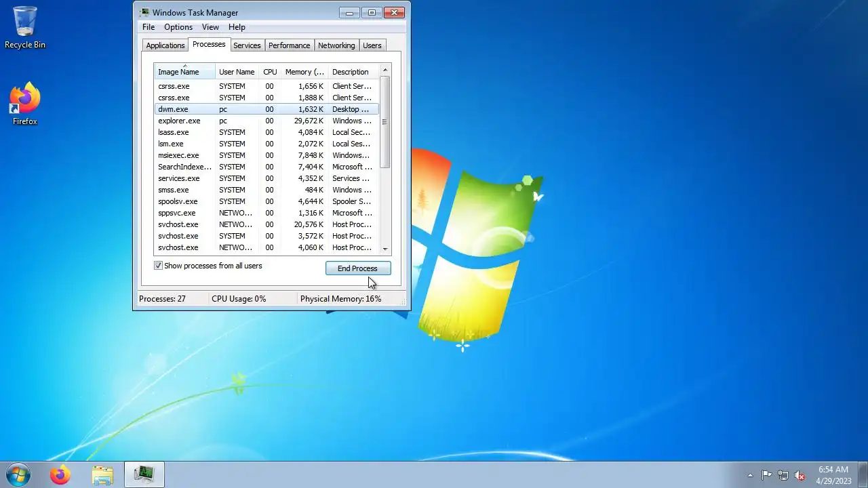Sort by the User Name column header
Screen dimensions: 868x488
tap(237, 71)
